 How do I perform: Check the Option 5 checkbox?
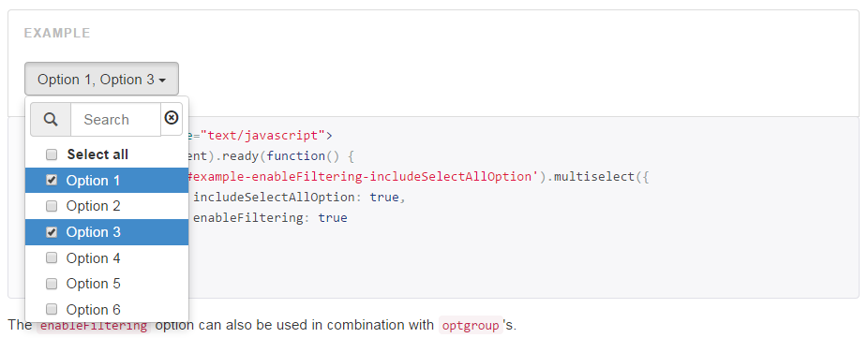(52, 284)
